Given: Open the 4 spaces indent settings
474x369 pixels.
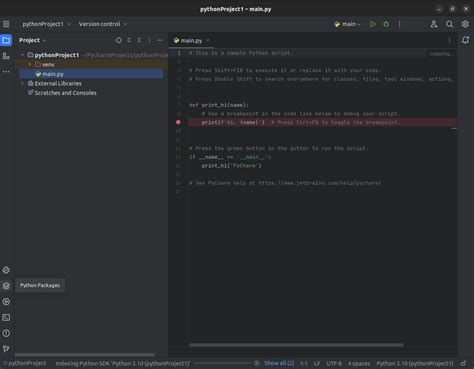Looking at the screenshot, I should coord(359,363).
